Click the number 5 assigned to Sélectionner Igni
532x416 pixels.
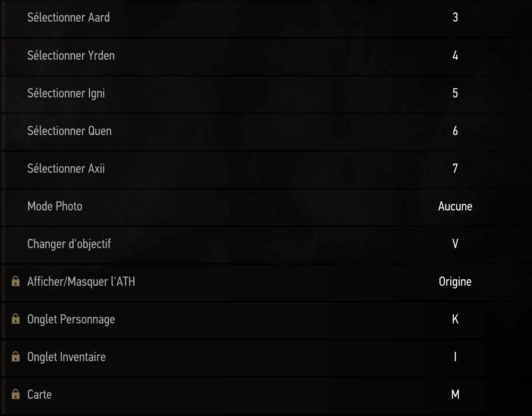pos(455,93)
